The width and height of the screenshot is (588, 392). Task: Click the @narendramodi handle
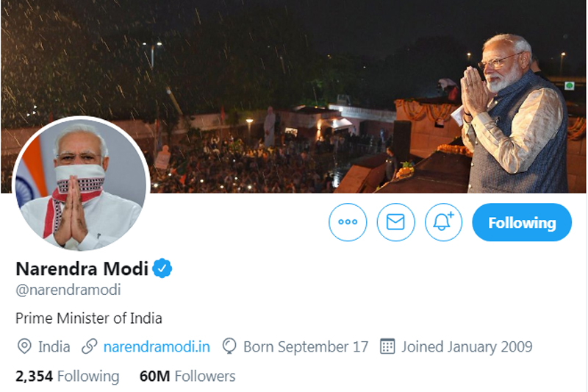68,290
